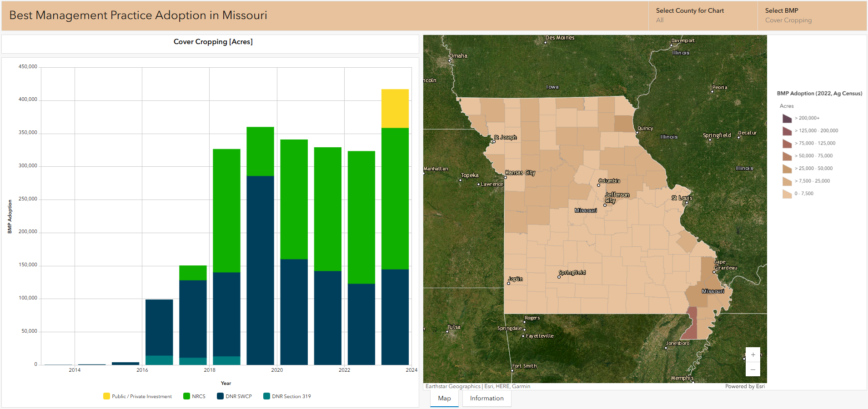Click the Columbia city marker

click(598, 185)
